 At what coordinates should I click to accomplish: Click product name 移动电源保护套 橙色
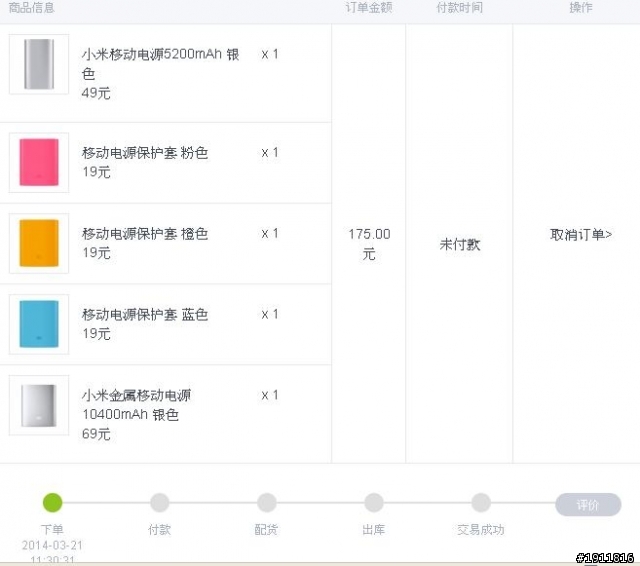coord(145,233)
